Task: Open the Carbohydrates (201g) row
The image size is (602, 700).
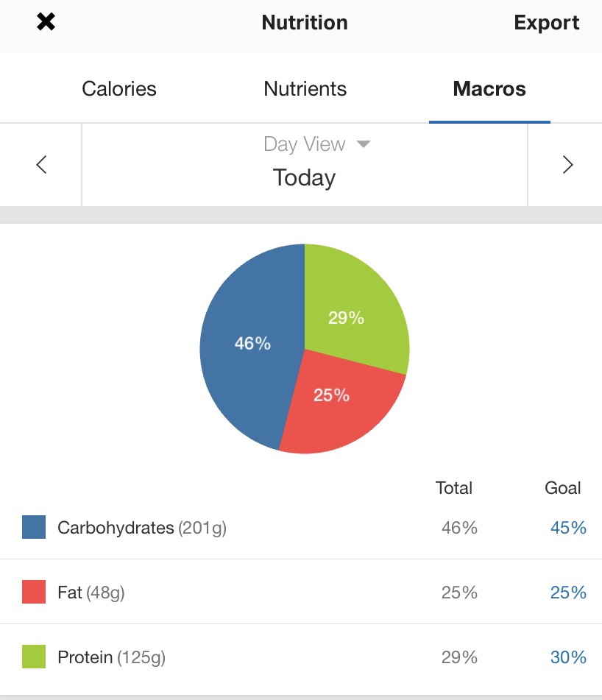Action: pyautogui.click(x=141, y=528)
